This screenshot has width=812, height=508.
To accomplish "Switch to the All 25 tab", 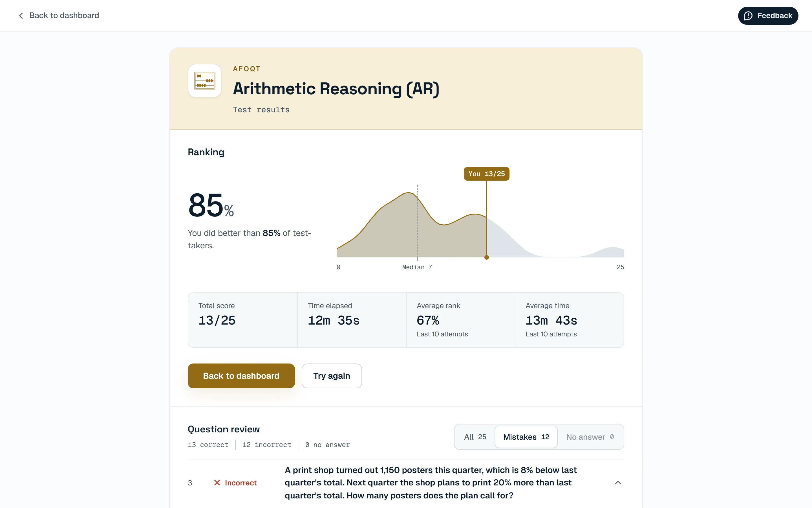I will click(x=475, y=437).
